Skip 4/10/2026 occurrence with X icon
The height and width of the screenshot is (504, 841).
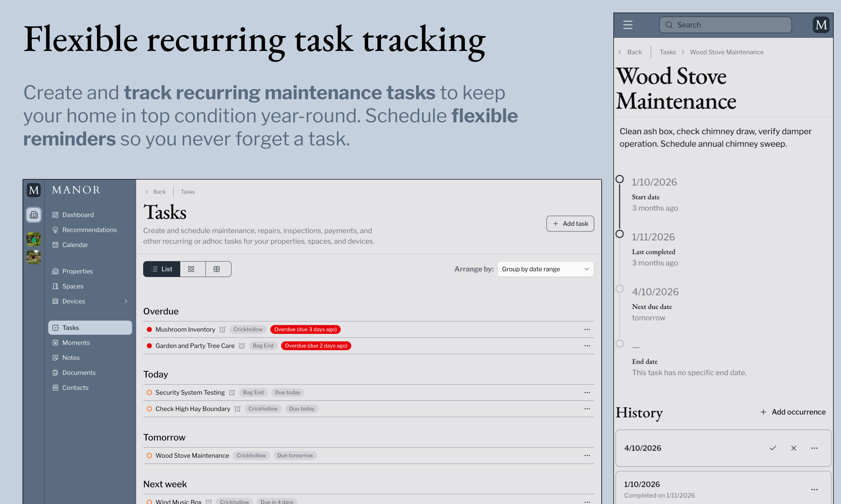click(793, 448)
